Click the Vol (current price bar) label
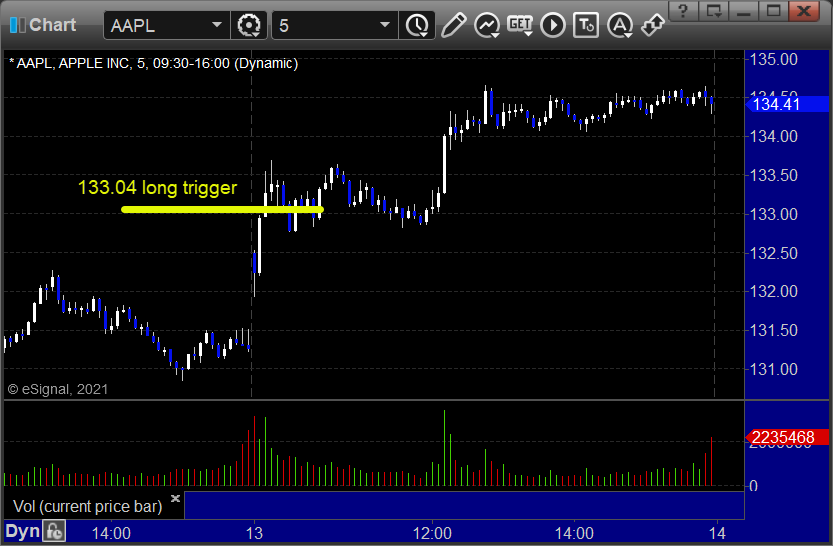833x546 pixels. (88, 506)
